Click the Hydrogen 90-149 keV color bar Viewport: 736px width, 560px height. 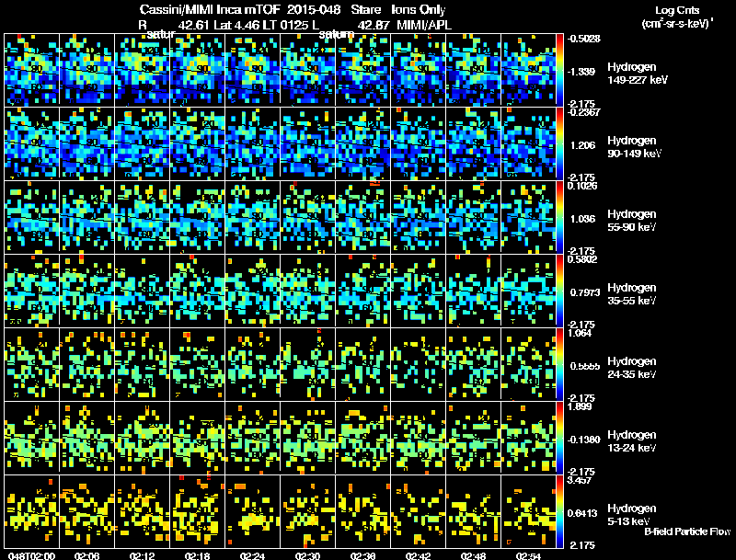tap(559, 143)
